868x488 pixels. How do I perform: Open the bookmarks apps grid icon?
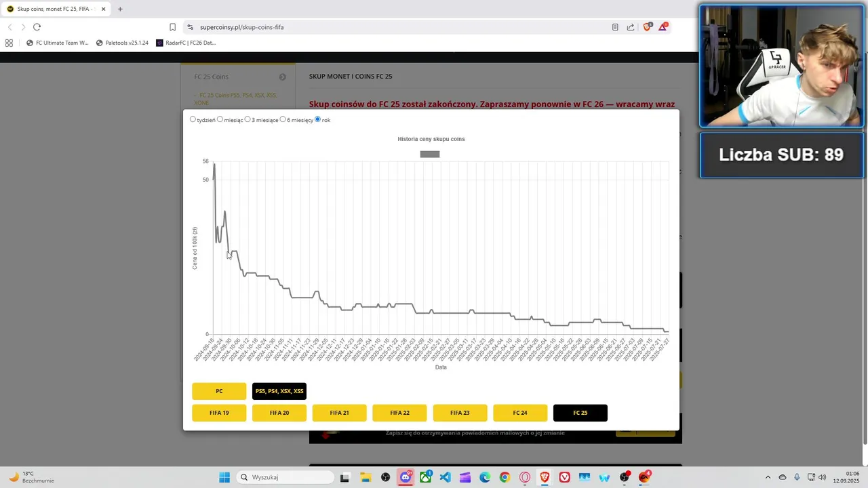point(9,43)
